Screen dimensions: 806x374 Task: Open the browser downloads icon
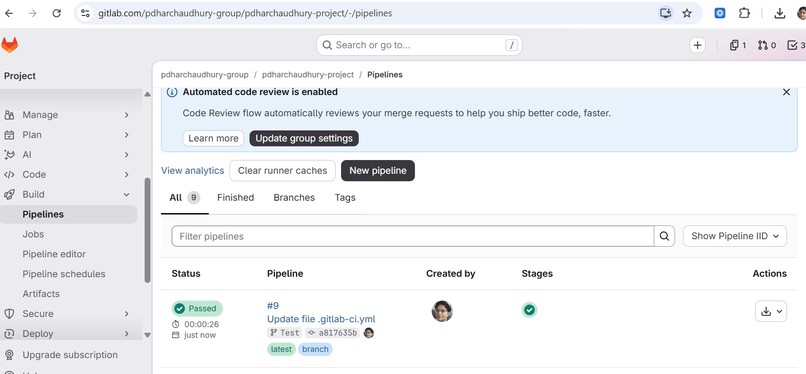point(780,13)
